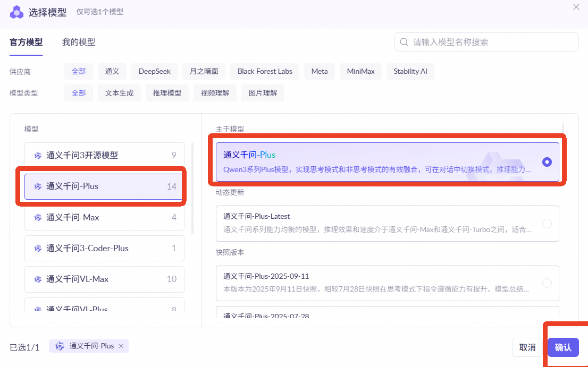Filter model type by 全部
Viewport: 588px width, 367px height.
pyautogui.click(x=79, y=93)
